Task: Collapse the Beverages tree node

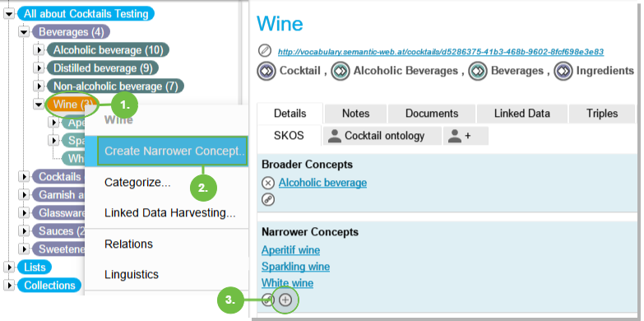Action: pyautogui.click(x=24, y=32)
